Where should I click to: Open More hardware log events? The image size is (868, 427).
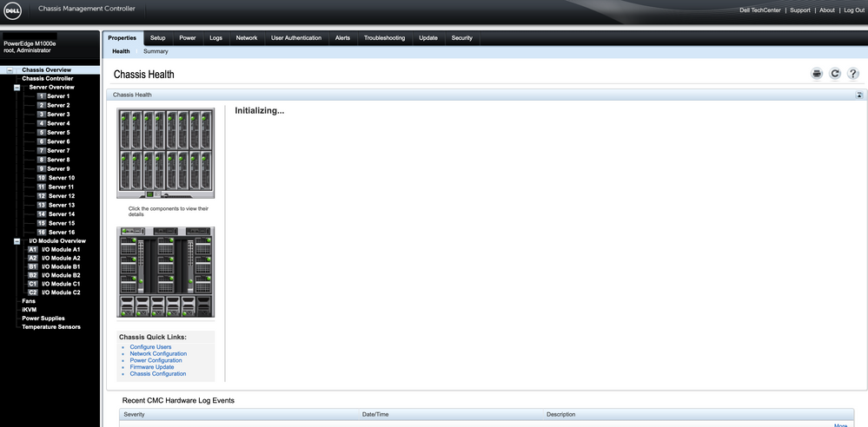[840, 424]
